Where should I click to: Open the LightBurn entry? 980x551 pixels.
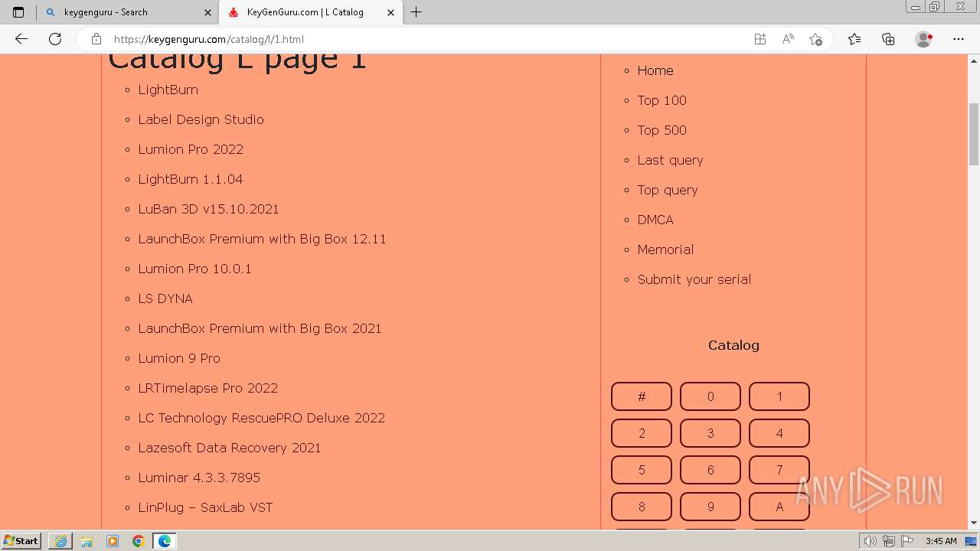coord(168,90)
